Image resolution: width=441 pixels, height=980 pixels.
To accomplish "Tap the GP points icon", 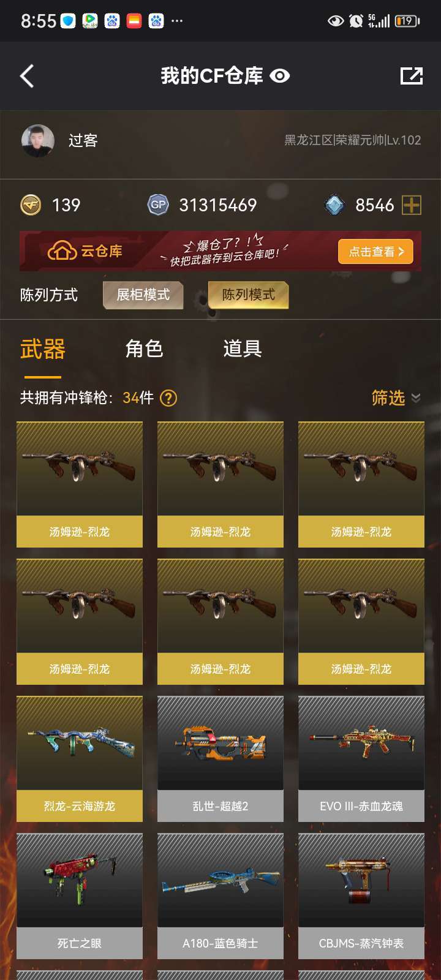I will [158, 205].
